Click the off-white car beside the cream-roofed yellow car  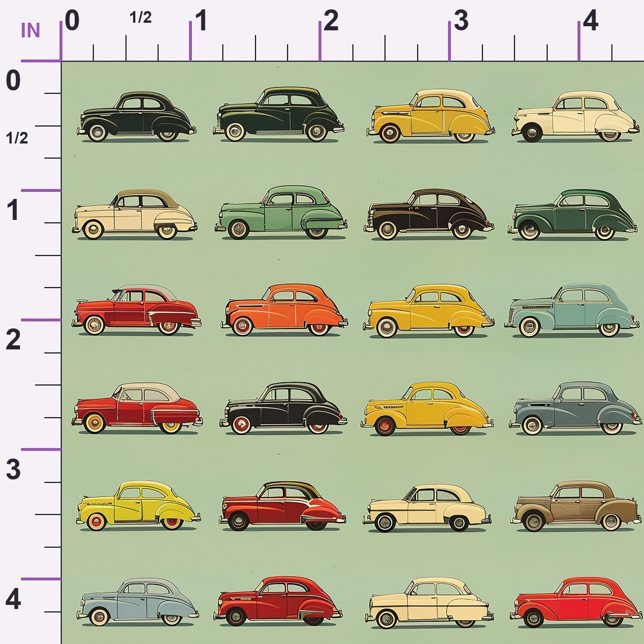575,117
